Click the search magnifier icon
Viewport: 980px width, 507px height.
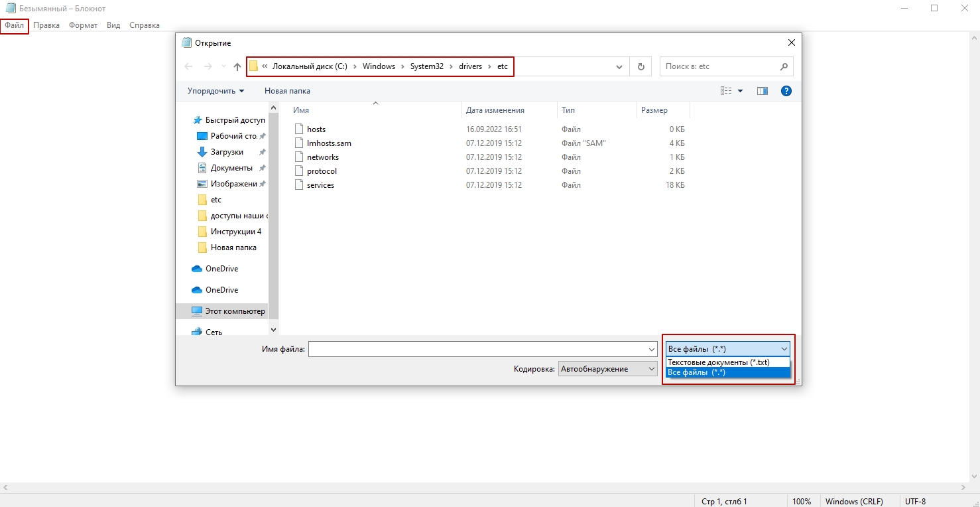tap(784, 66)
